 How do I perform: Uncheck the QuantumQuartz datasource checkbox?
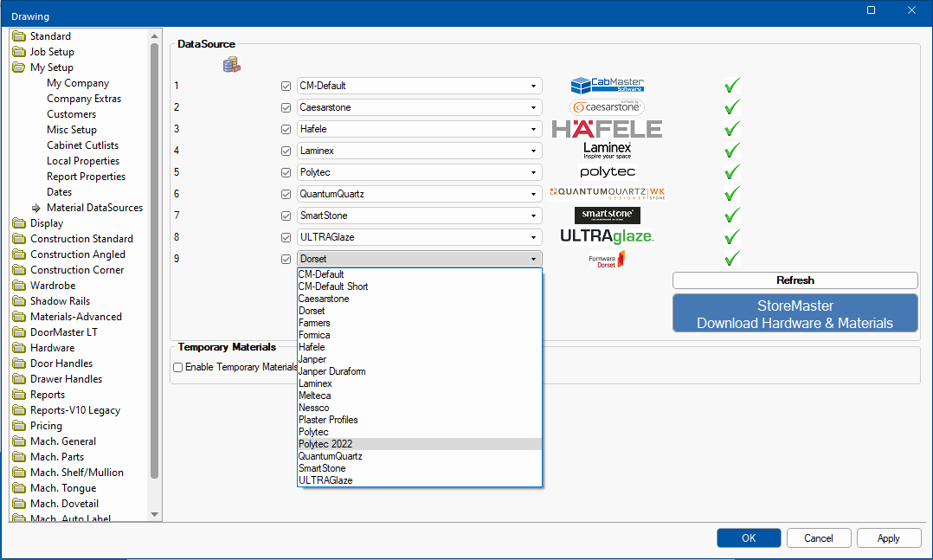pos(286,194)
